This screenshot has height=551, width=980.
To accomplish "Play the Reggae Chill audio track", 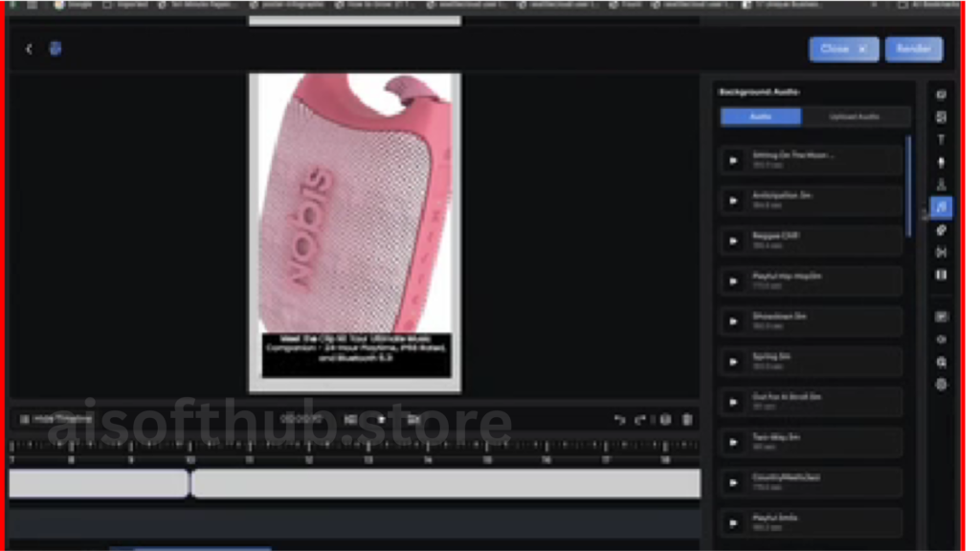I will [734, 241].
